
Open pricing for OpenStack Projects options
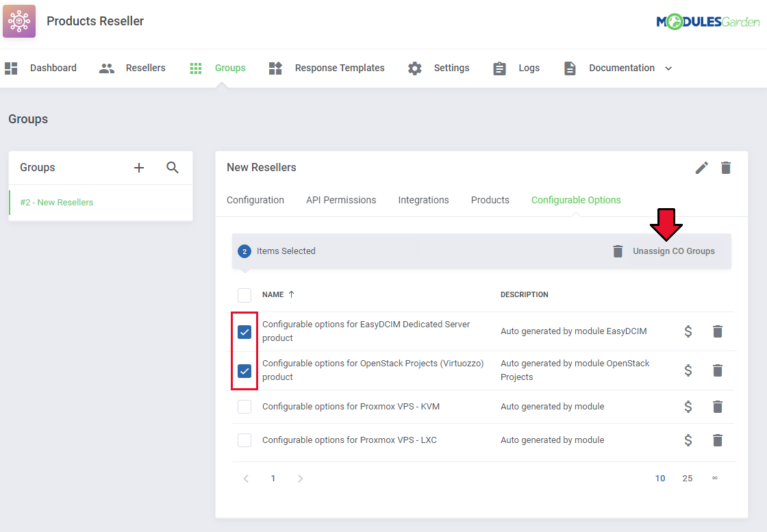pyautogui.click(x=688, y=370)
